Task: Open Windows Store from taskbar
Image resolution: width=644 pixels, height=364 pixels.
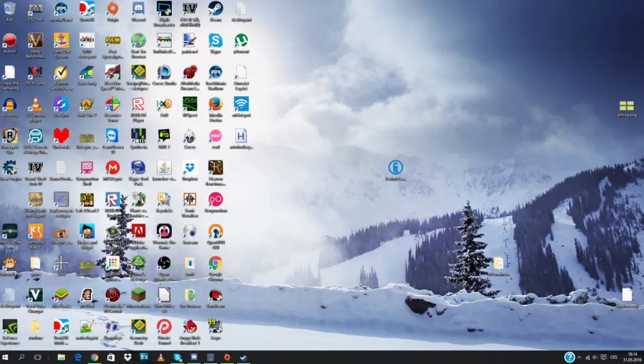Action: (111, 357)
